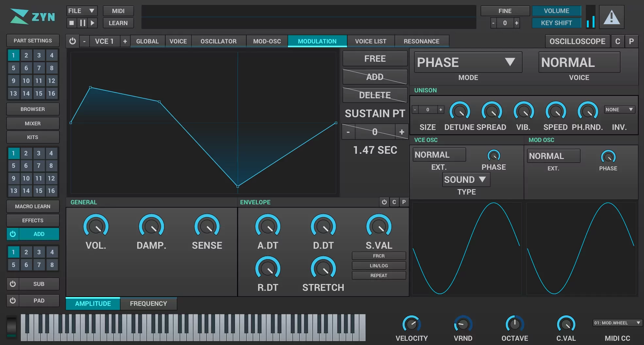Viewport: 644px width, 345px height.
Task: Open the MIXER panel
Action: [x=33, y=123]
